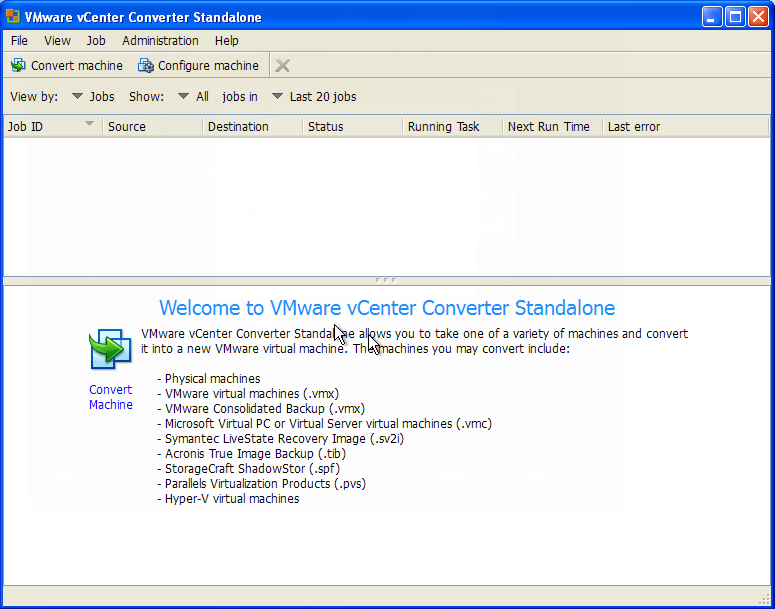The height and width of the screenshot is (609, 775).
Task: Click the Job ID sort arrow
Action: [x=89, y=124]
